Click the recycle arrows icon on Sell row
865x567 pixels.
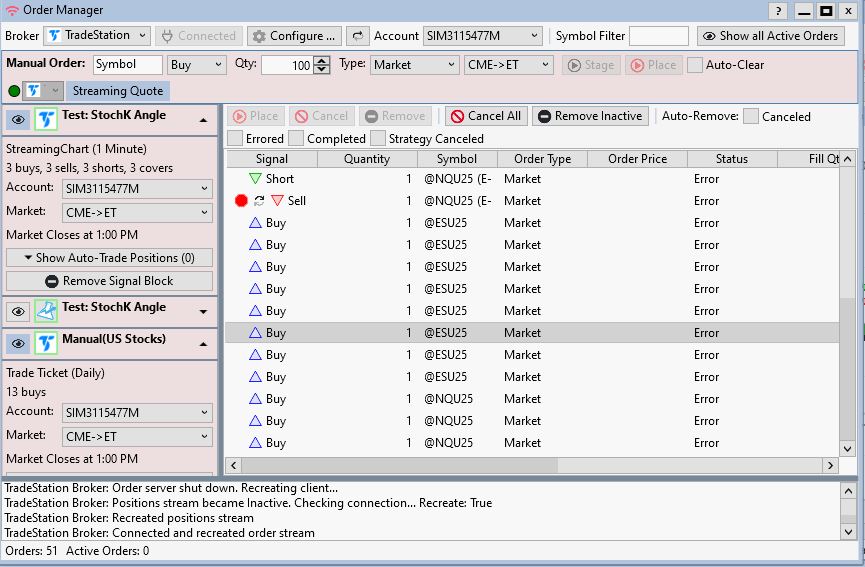[259, 201]
